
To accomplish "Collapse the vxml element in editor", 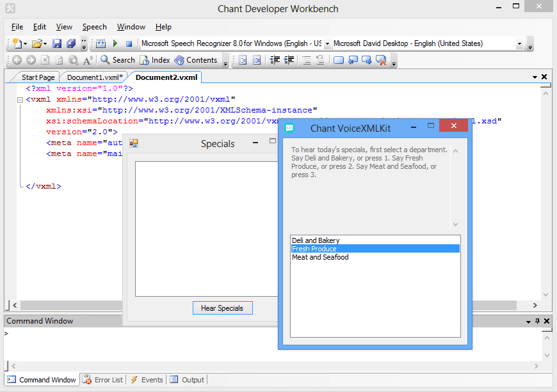I will pyautogui.click(x=20, y=100).
